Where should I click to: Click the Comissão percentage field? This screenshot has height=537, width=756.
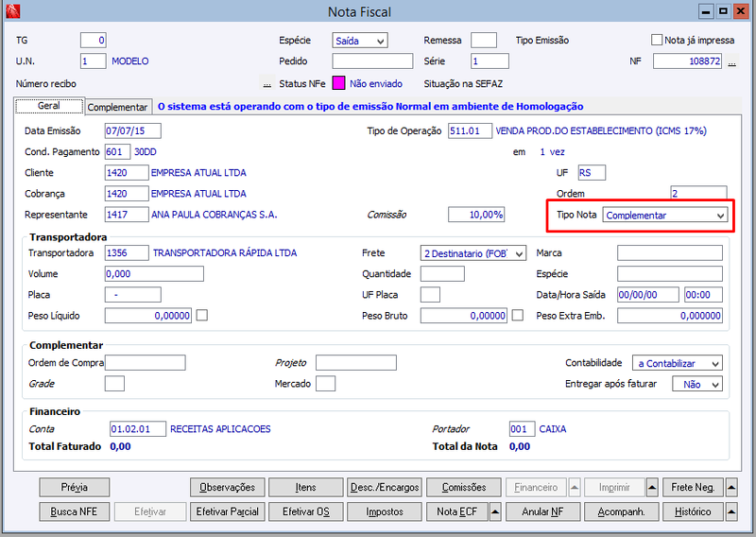(x=476, y=215)
